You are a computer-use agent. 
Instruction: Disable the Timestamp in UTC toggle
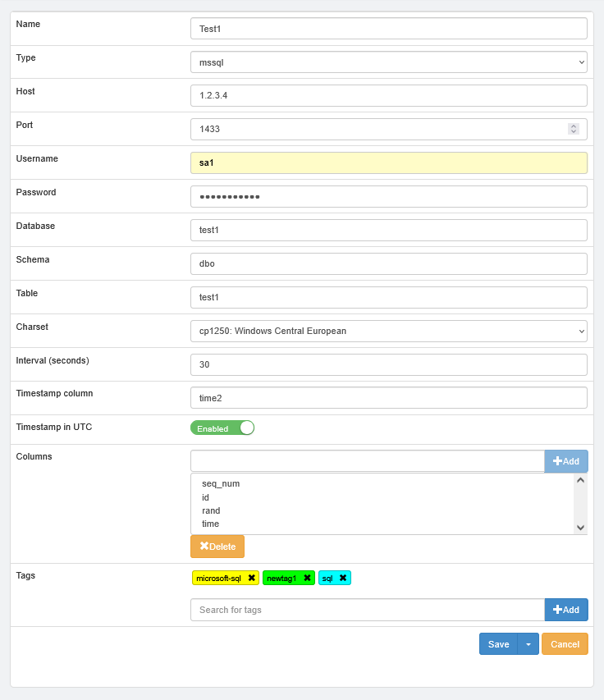pos(222,427)
